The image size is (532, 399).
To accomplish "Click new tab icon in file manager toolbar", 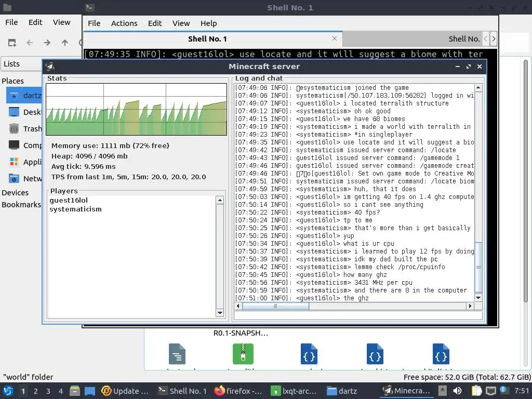I will click(12, 43).
